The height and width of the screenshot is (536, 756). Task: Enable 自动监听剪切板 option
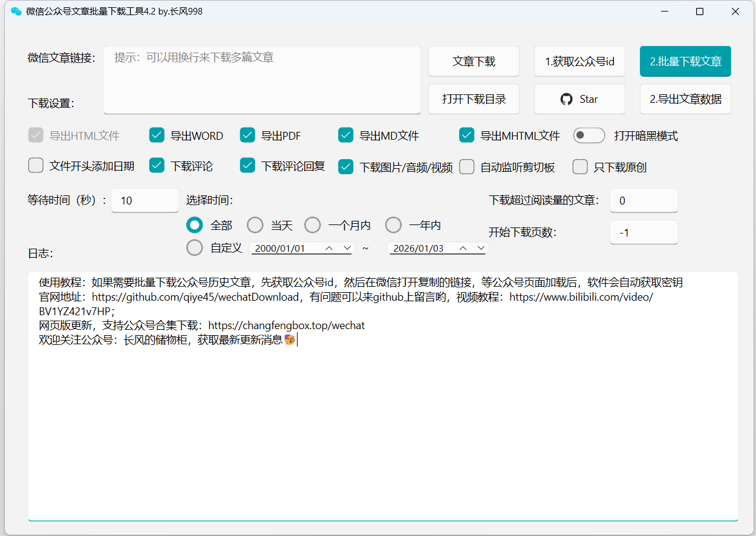[466, 167]
